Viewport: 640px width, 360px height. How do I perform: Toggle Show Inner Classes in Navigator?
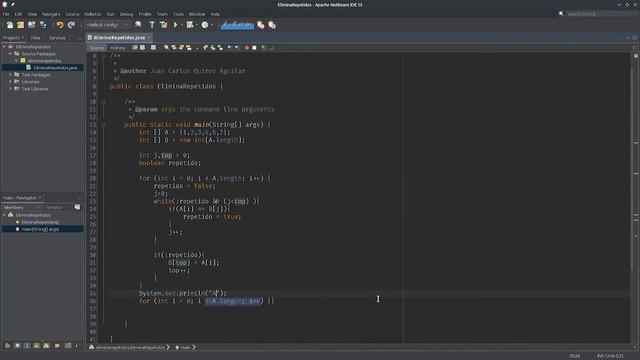click(47, 346)
